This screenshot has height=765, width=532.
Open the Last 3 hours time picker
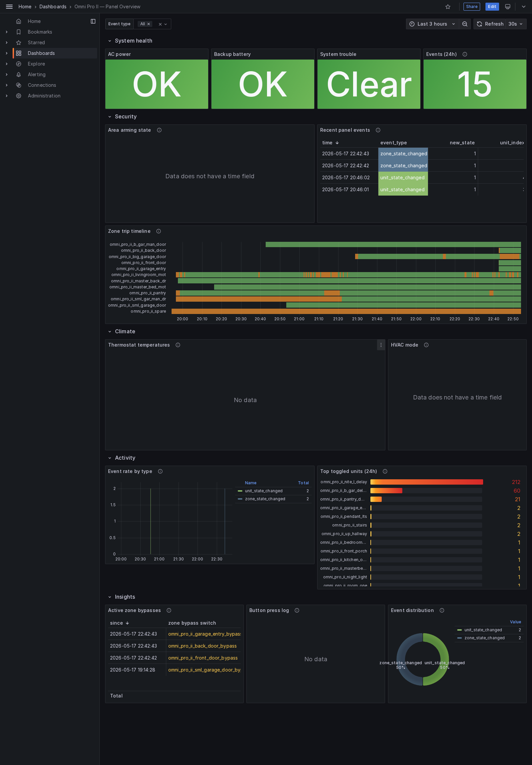tap(432, 24)
